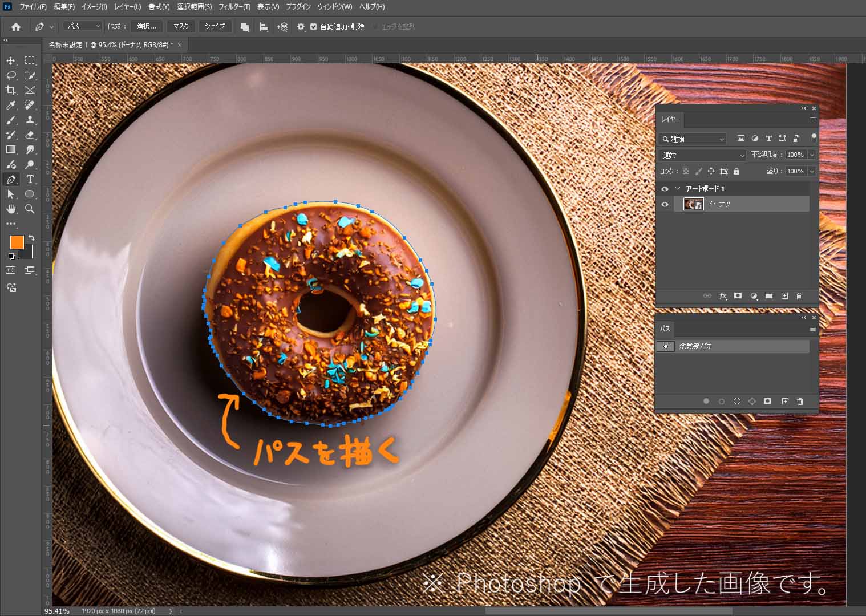
Task: Open the blend mode 通常 dropdown
Action: [x=702, y=155]
